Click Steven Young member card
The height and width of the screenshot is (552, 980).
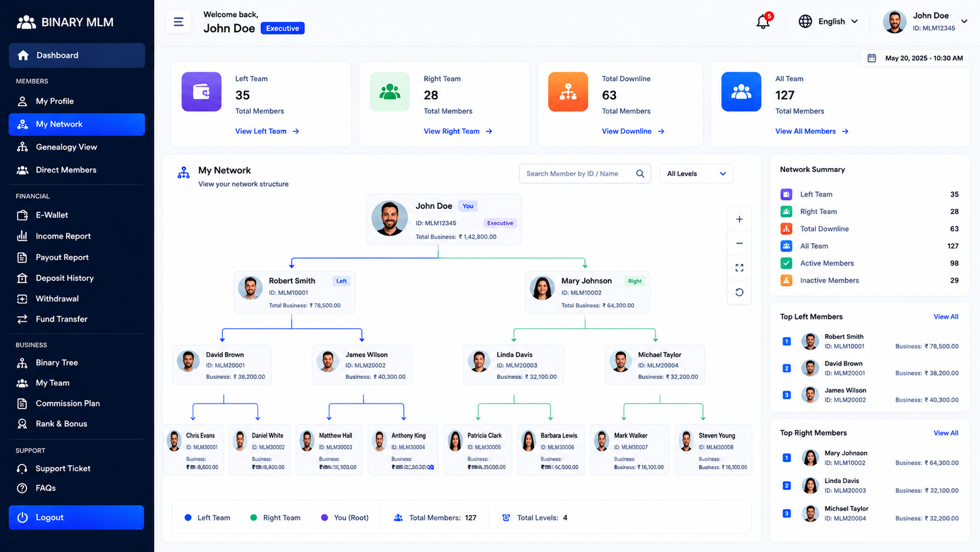click(713, 450)
